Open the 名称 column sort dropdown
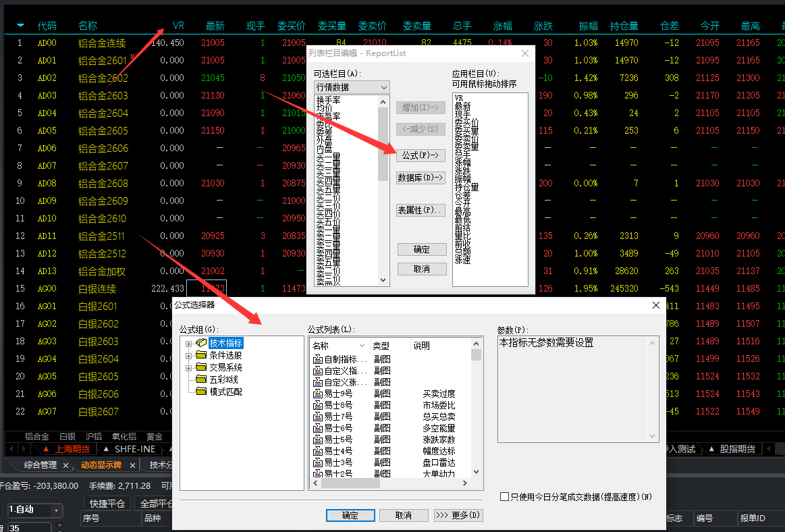The height and width of the screenshot is (532, 785). [362, 346]
